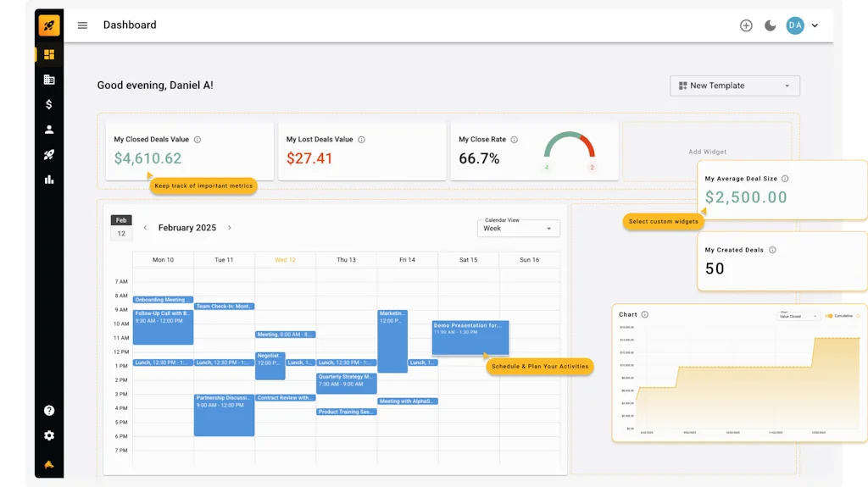868x487 pixels.
Task: Click the help question mark icon
Action: (x=49, y=411)
